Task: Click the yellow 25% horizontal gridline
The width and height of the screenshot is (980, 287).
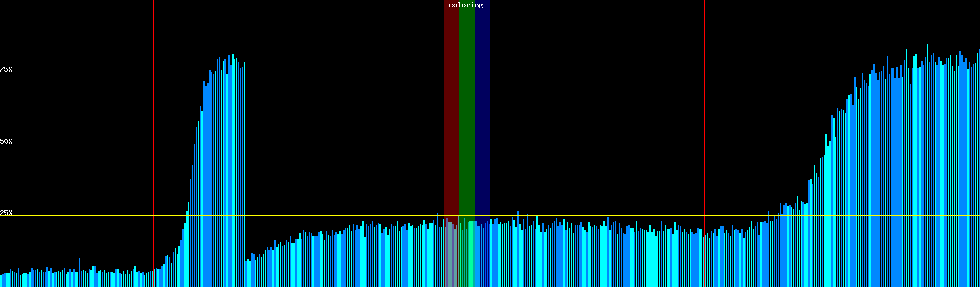Action: pos(574,216)
